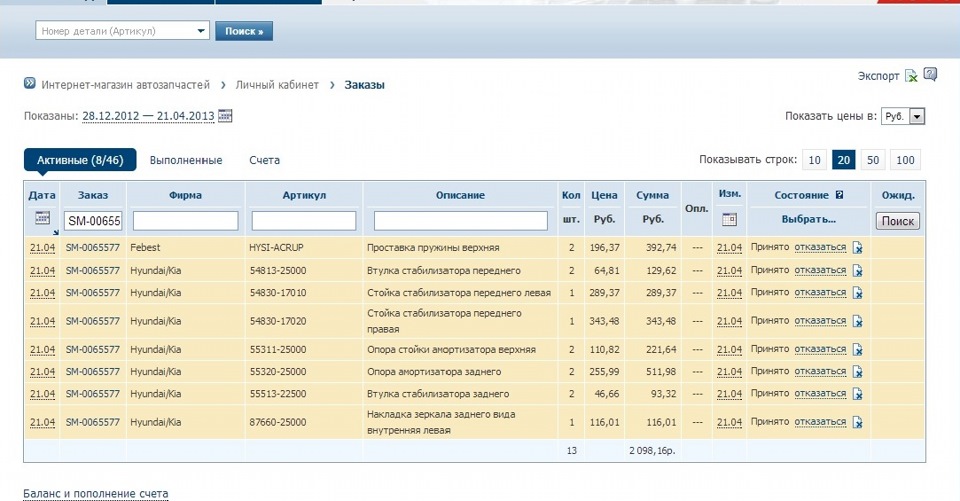Image resolution: width=960 pixels, height=501 pixels.
Task: Click cancel icon in the 55513-22500 row
Action: tap(858, 394)
